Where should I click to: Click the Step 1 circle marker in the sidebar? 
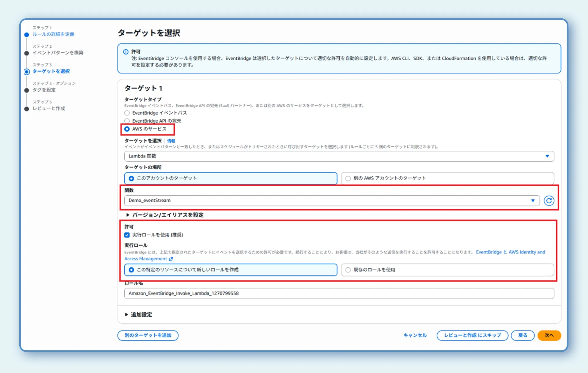coord(27,35)
